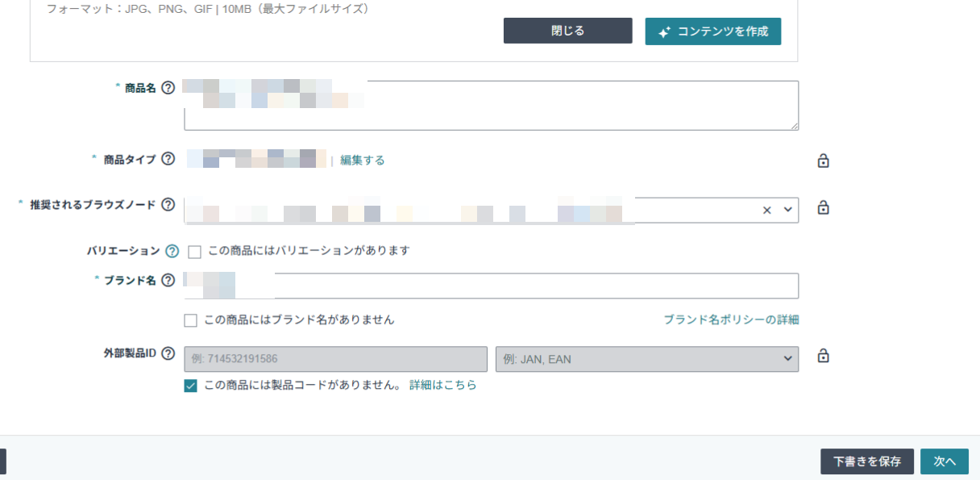The height and width of the screenshot is (480, 980).
Task: Click lock icon on browse node row
Action: pos(823,208)
